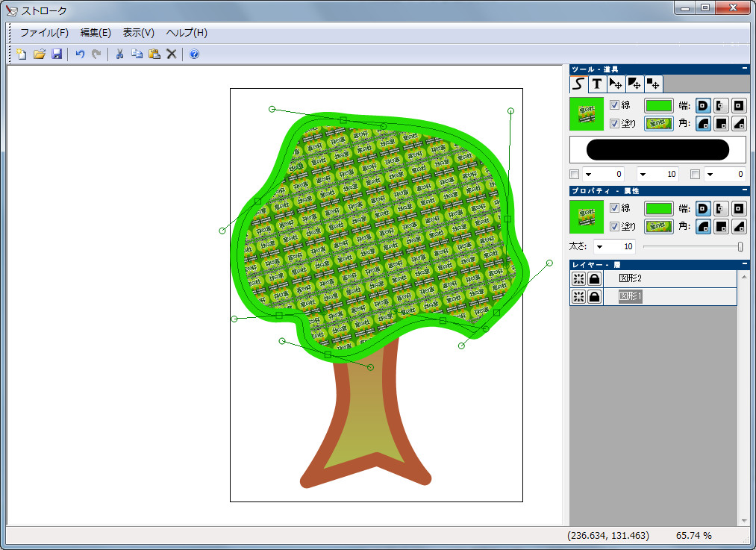Open right stroke-end width dropdown showing 0
Viewport: 756px width, 550px height.
710,175
